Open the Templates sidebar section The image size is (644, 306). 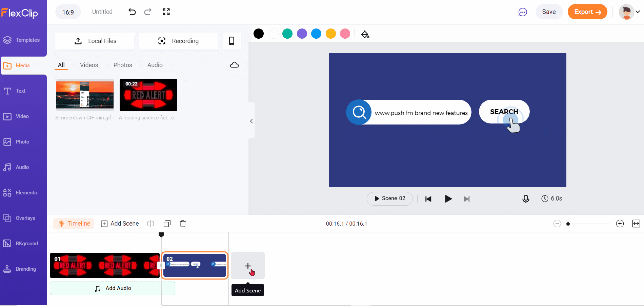(x=22, y=40)
